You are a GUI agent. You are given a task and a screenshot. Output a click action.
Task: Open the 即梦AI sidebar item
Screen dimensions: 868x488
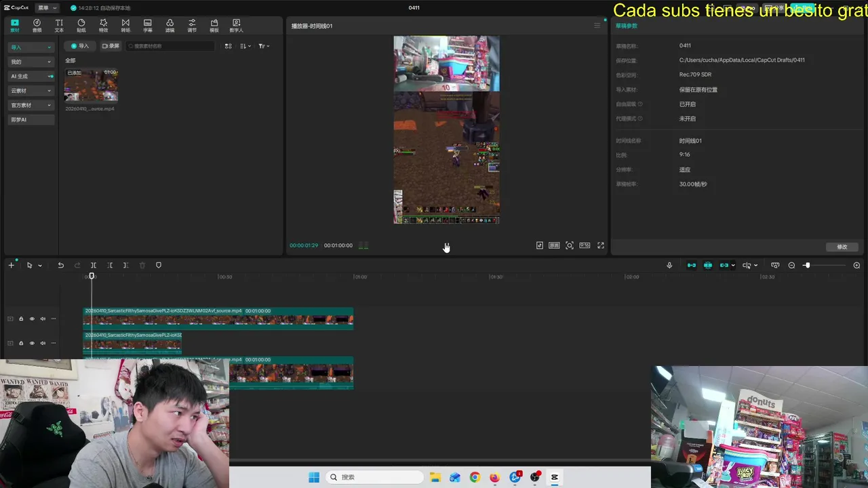coord(31,120)
